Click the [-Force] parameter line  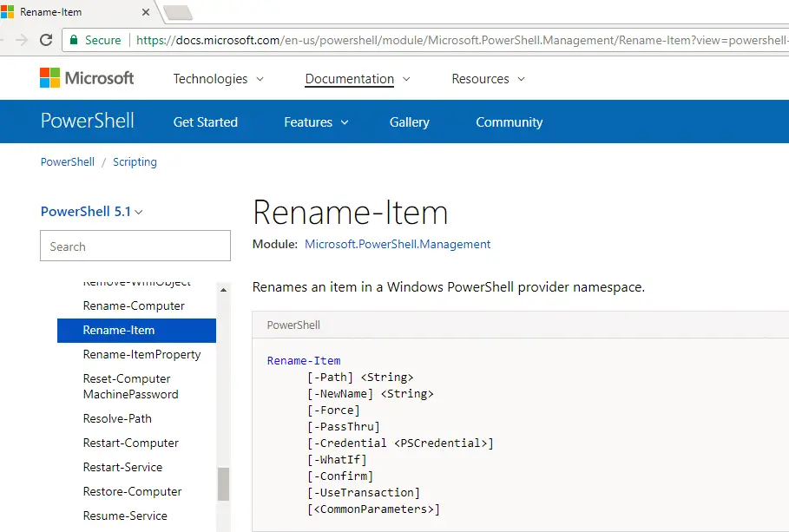pyautogui.click(x=333, y=410)
